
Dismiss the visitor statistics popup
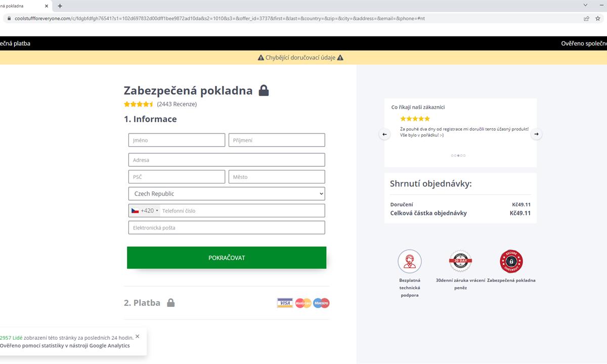click(138, 336)
